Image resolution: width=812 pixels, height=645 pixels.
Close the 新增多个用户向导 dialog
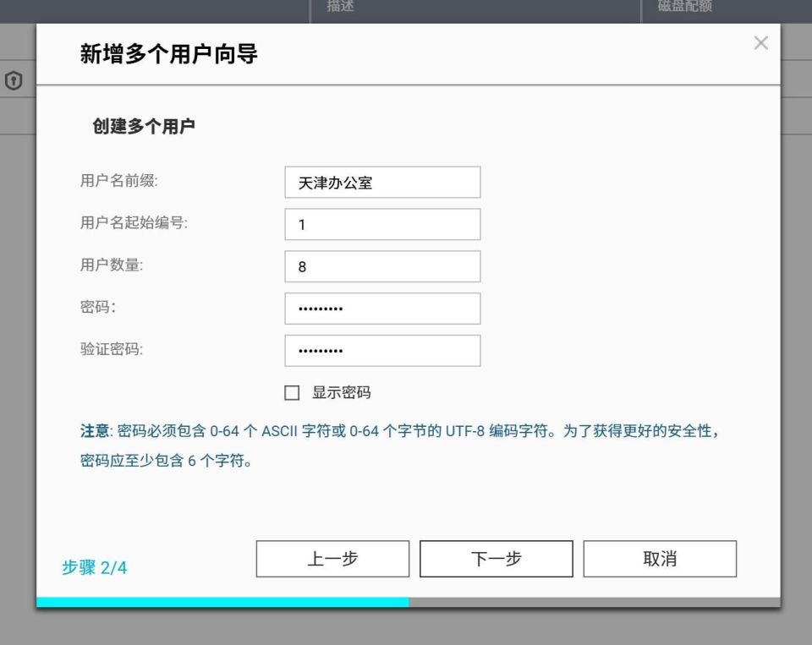point(760,43)
